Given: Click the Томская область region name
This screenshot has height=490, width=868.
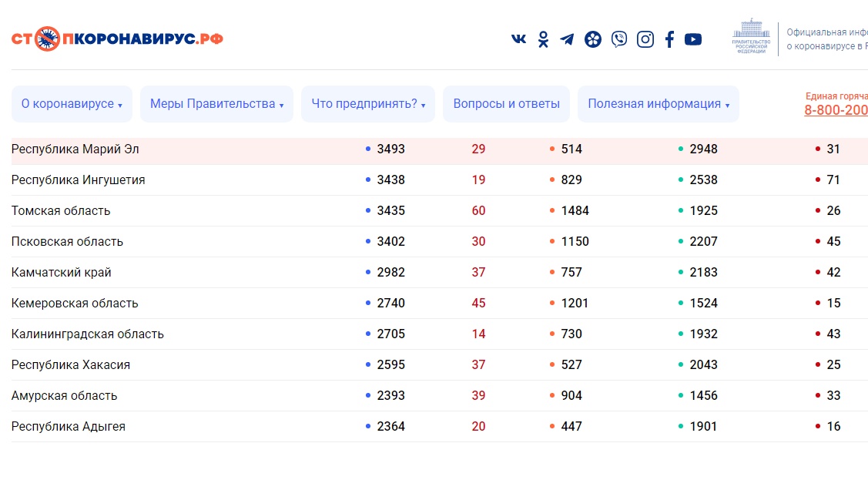Looking at the screenshot, I should pos(61,211).
